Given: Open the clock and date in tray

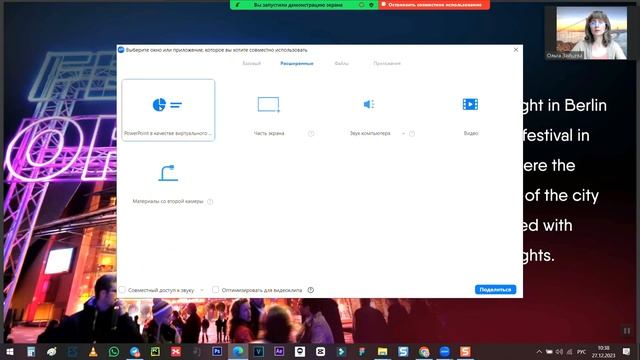Looking at the screenshot, I should [603, 351].
